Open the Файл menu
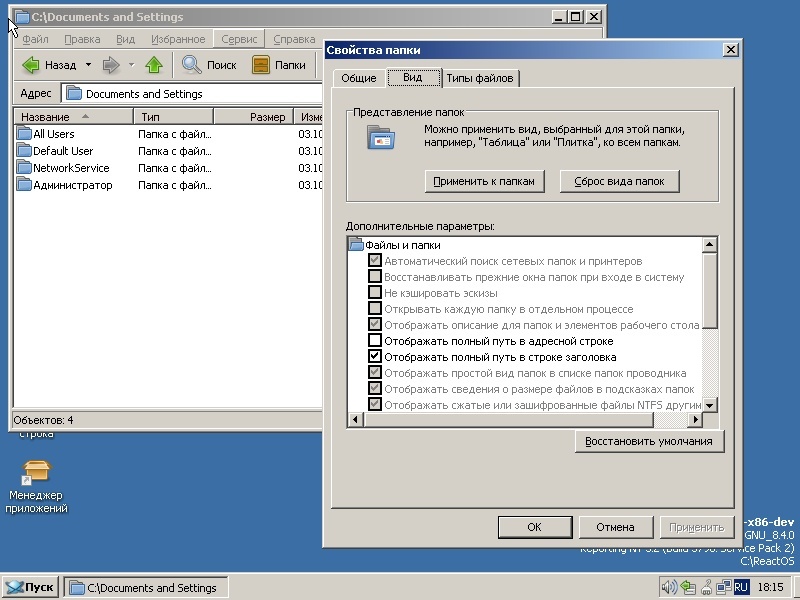Viewport: 800px width, 600px height. [35, 39]
